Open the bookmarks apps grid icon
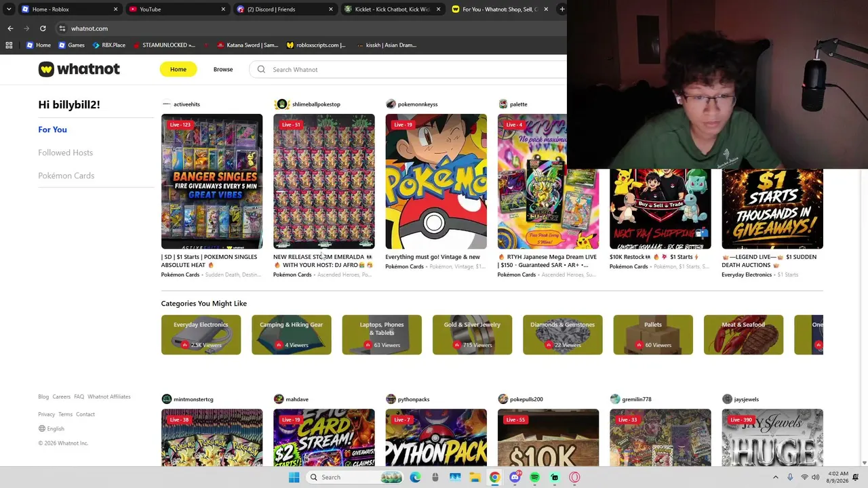This screenshot has width=868, height=488. click(x=9, y=45)
